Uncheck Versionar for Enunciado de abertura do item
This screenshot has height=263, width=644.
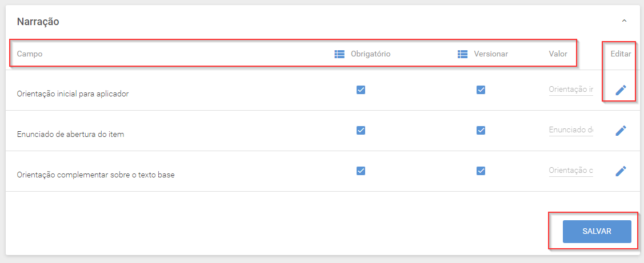[481, 130]
